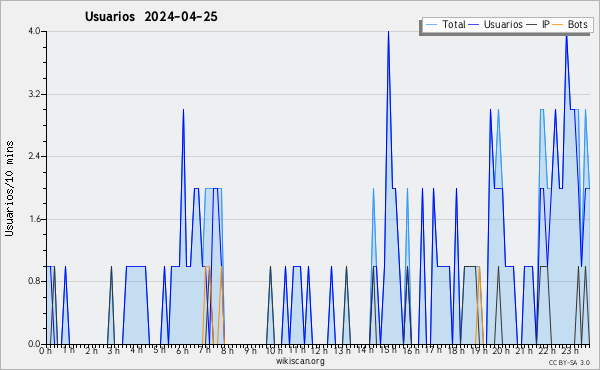Click the '10 h' x-axis label

[274, 351]
